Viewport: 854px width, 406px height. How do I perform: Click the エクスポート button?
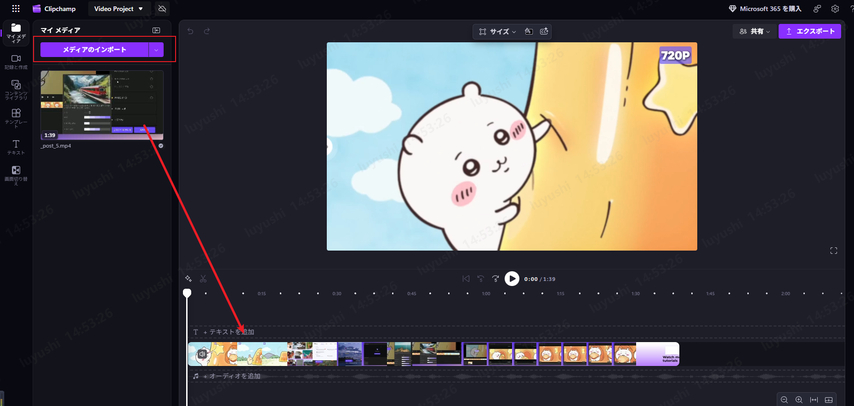pos(810,32)
